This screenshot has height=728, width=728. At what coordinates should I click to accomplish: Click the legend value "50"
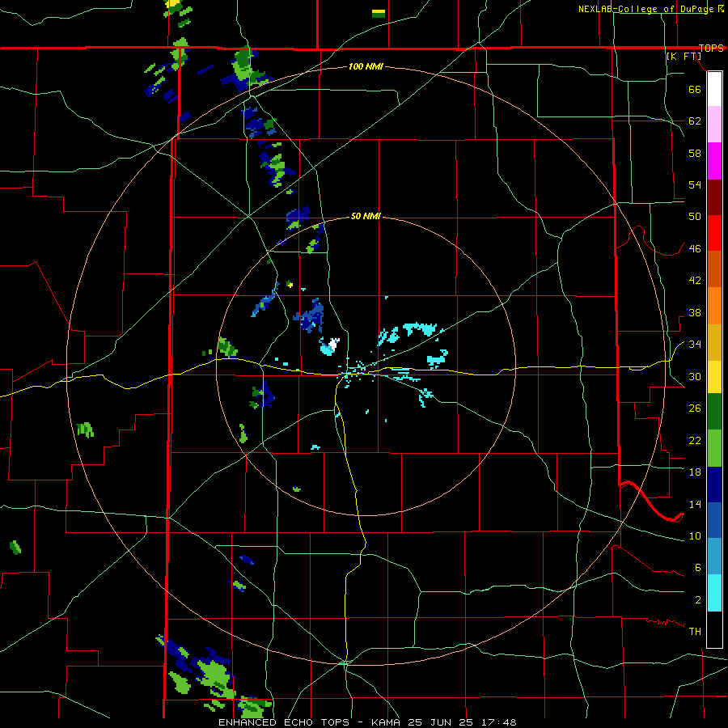coord(695,217)
